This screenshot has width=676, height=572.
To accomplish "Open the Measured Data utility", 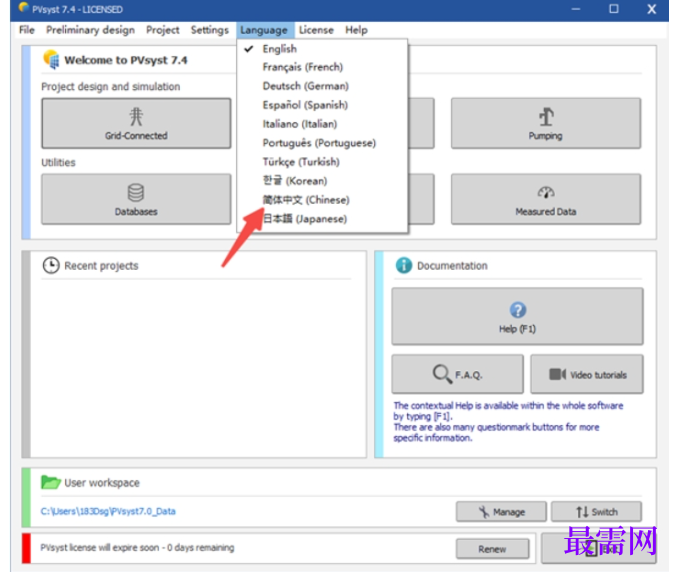I will tap(546, 199).
